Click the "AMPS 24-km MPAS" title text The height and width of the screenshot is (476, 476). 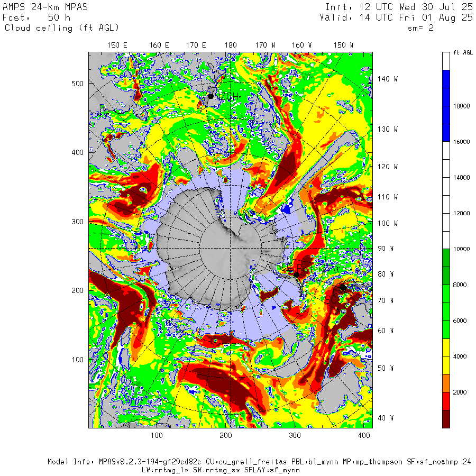(45, 7)
